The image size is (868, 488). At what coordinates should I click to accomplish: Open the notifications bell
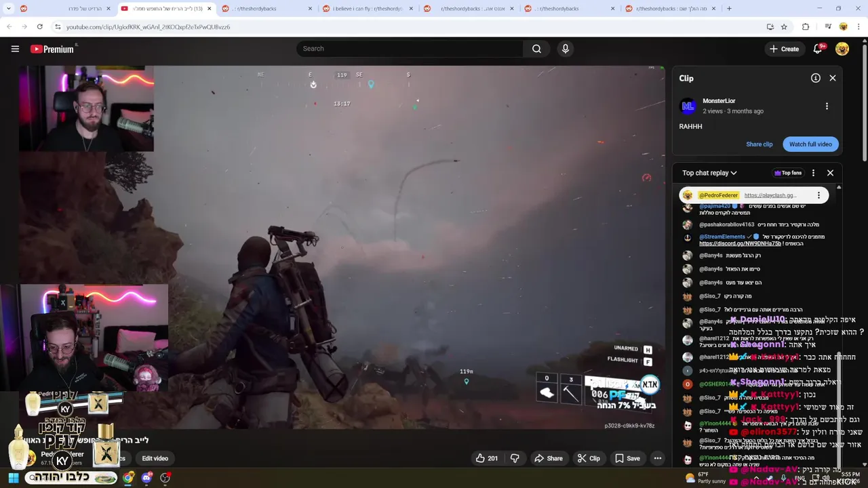click(x=818, y=49)
